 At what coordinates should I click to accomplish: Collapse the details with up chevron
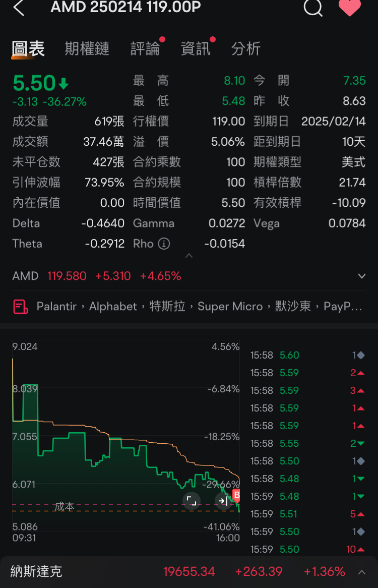click(189, 256)
